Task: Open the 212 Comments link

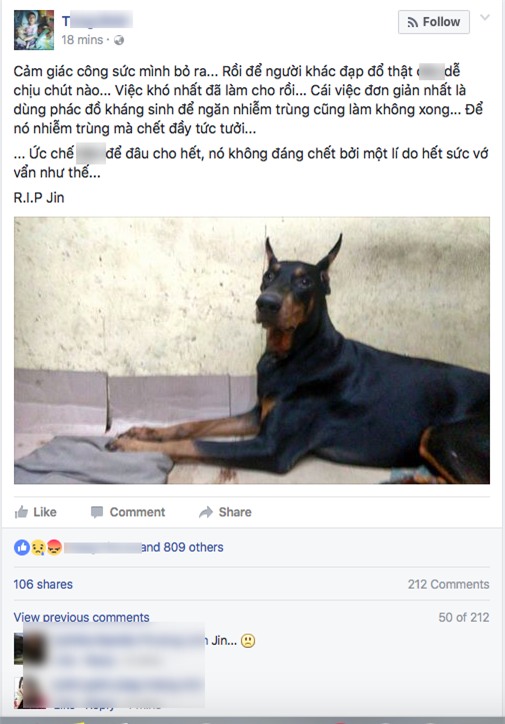Action: tap(448, 584)
